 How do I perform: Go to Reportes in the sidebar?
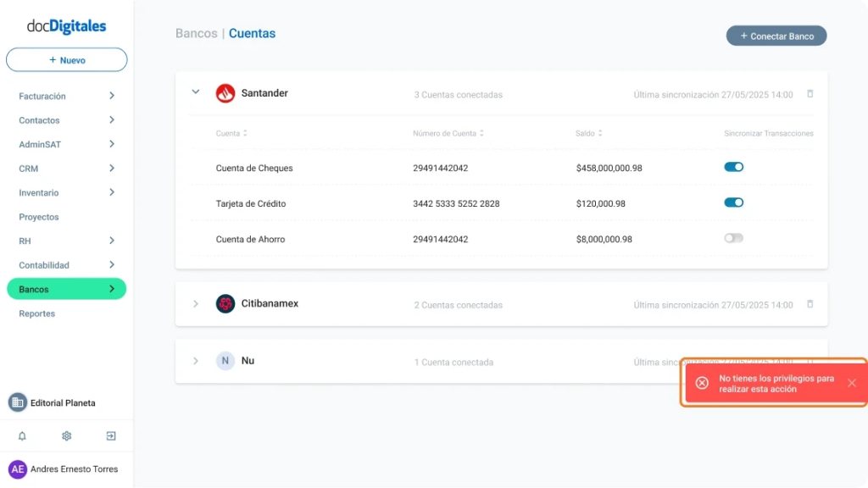(37, 313)
